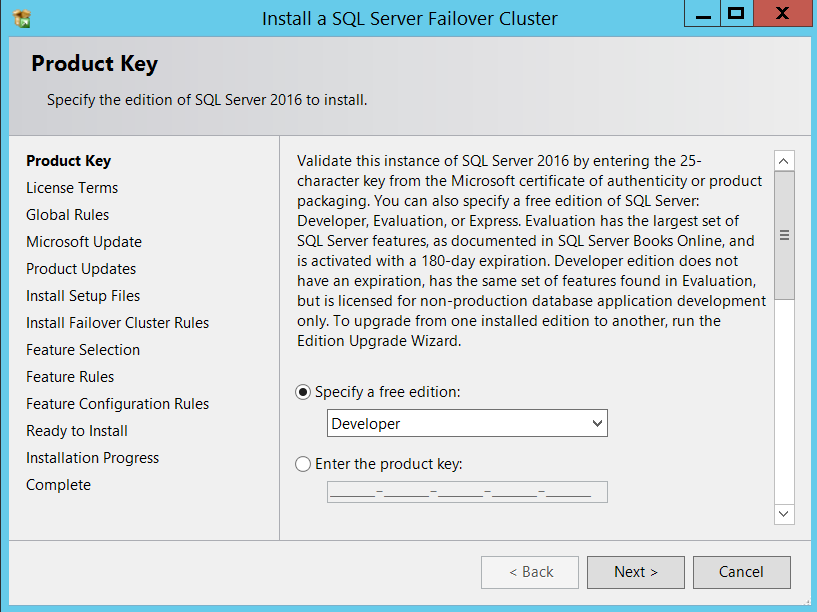
Task: Click the vertical scrollbar thumb
Action: [784, 236]
